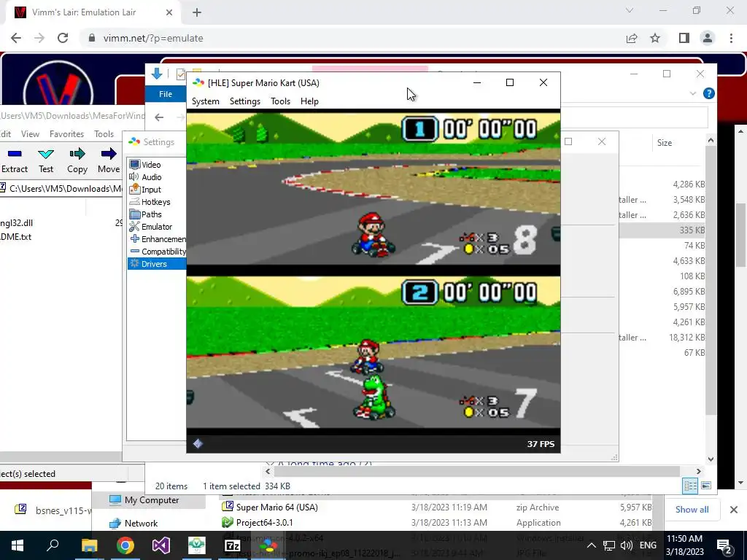The width and height of the screenshot is (747, 560).
Task: Open the 7-Zip Favorites menu
Action: [x=66, y=134]
